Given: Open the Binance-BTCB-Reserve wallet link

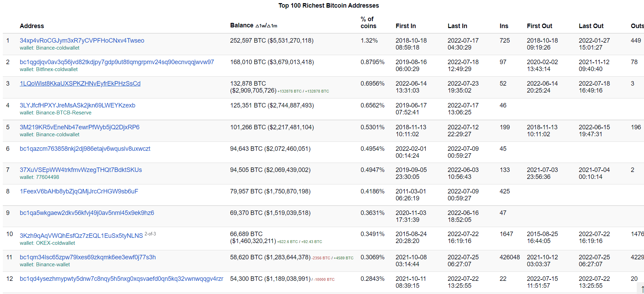Looking at the screenshot, I should pos(64,113).
